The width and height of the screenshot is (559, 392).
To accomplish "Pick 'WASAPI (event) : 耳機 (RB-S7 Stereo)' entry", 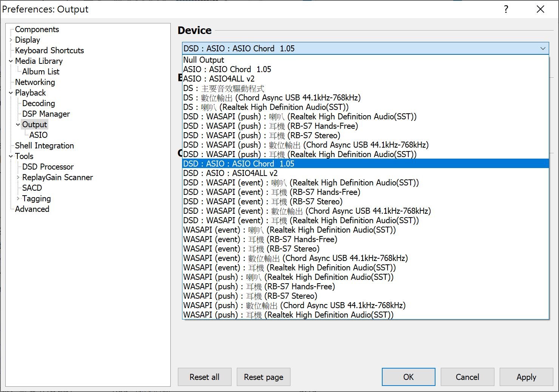I will point(365,248).
